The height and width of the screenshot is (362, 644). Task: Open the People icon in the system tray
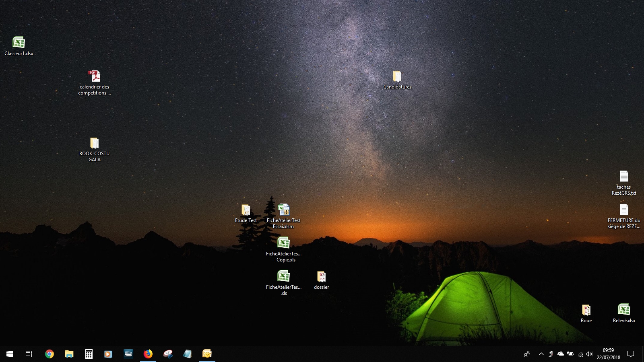[x=526, y=354]
